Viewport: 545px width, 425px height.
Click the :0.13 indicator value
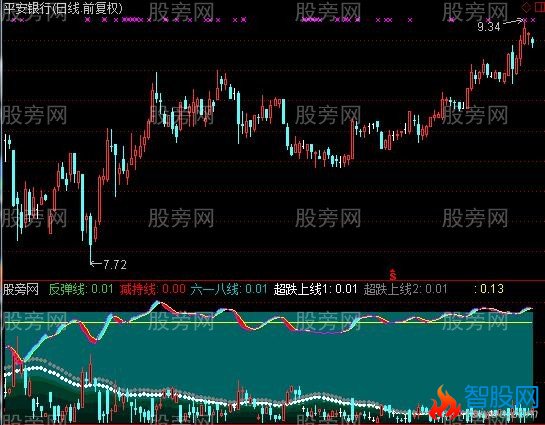489,289
